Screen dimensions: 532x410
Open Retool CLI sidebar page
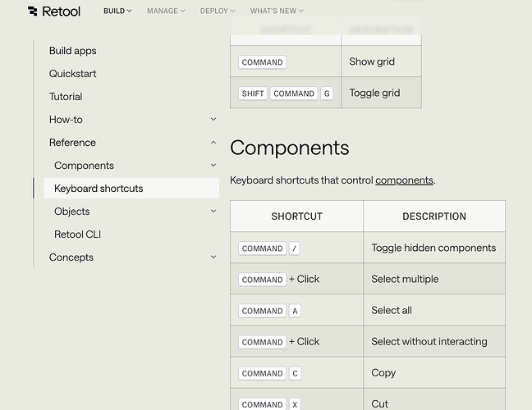(77, 235)
